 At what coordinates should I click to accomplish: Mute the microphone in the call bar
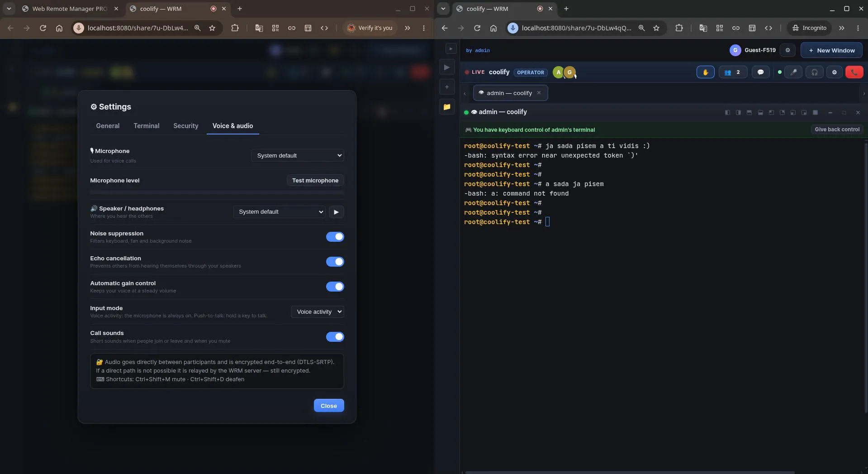793,72
